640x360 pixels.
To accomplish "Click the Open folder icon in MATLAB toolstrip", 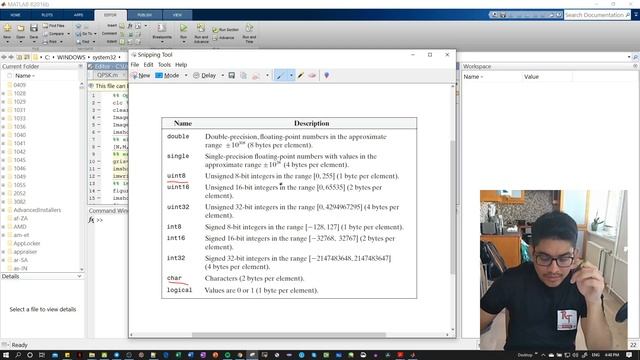I will (x=20, y=28).
